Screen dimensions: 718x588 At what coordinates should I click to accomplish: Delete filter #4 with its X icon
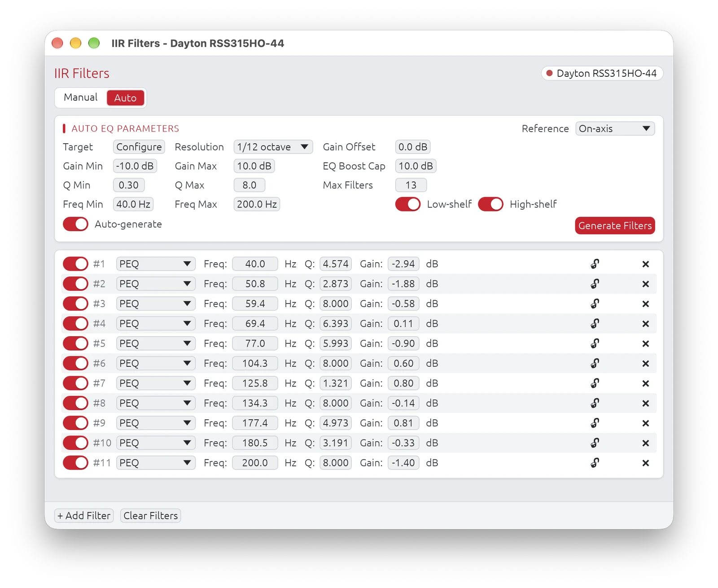point(646,324)
